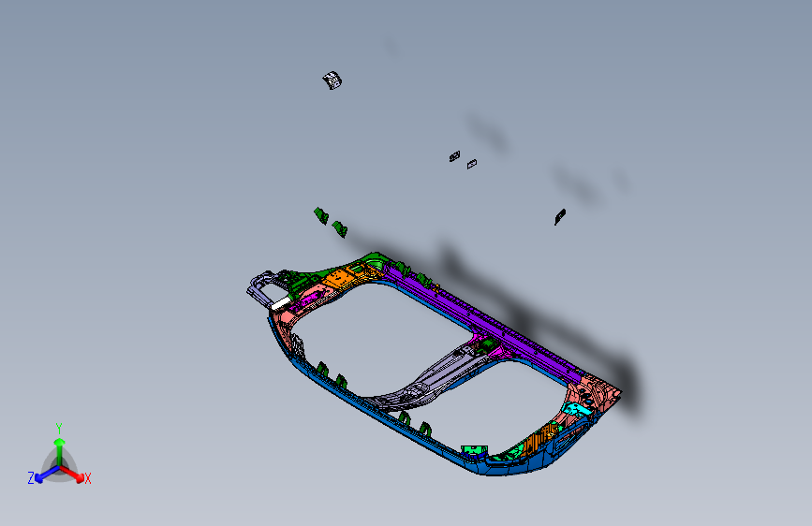Click the green Y axis of the triad
The image size is (812, 526).
[x=60, y=452]
